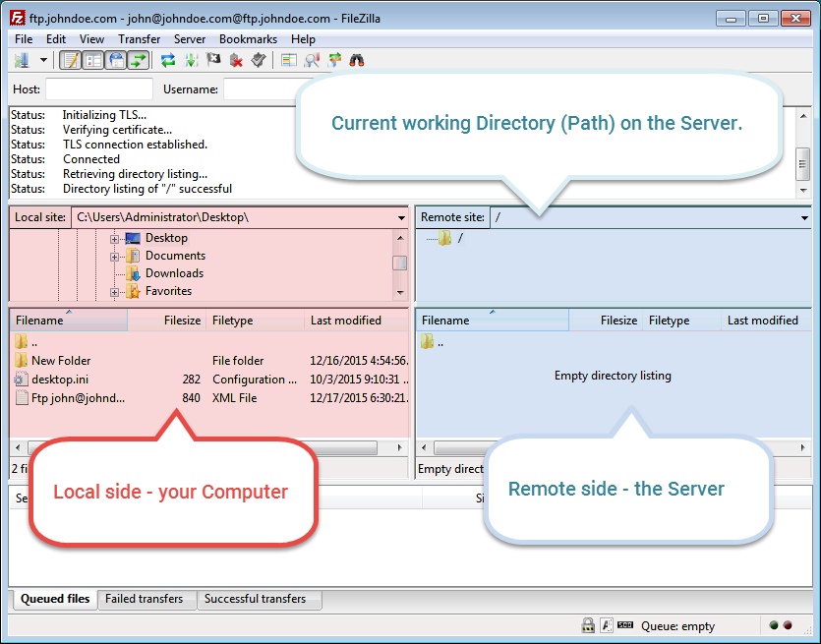Click the speed limits status icon

625,624
